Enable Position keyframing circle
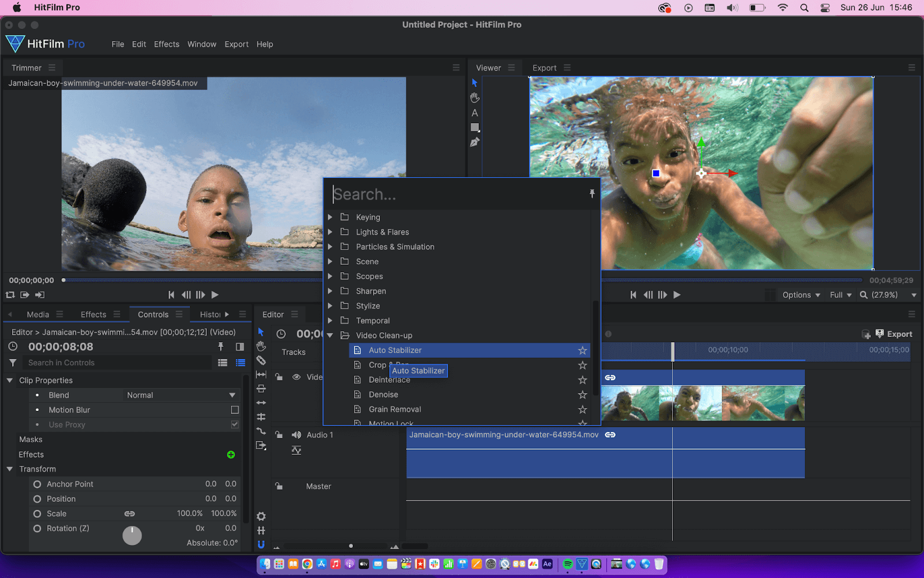This screenshot has width=924, height=578. click(37, 499)
